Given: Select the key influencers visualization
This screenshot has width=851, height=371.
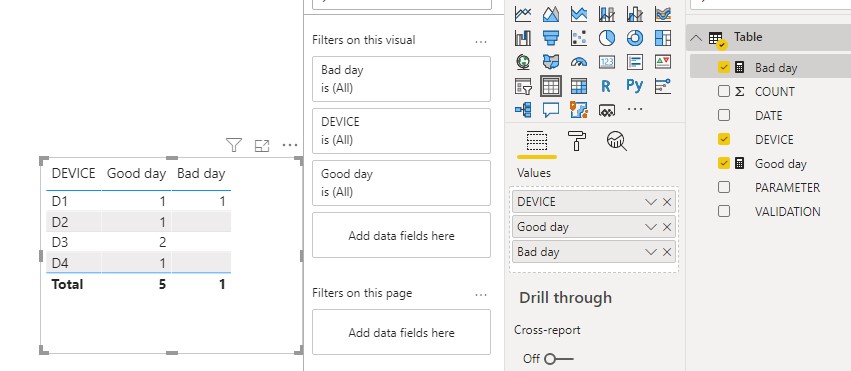Looking at the screenshot, I should pyautogui.click(x=663, y=86).
